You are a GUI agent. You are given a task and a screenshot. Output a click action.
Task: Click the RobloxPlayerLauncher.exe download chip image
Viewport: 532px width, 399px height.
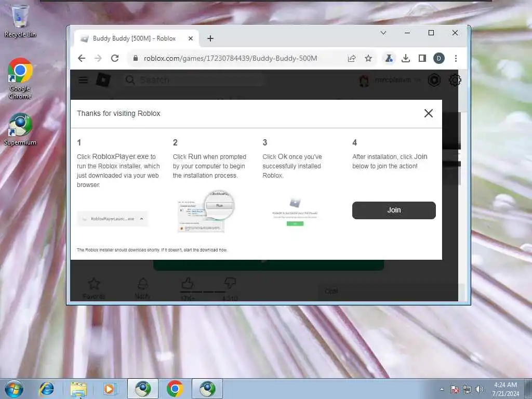(x=112, y=219)
